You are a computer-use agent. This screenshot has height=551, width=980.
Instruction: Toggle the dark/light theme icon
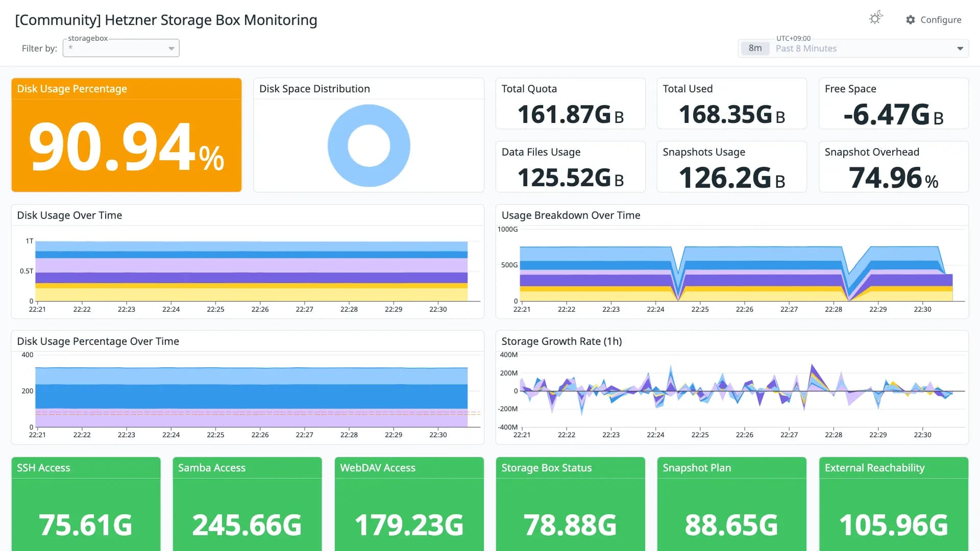point(876,18)
